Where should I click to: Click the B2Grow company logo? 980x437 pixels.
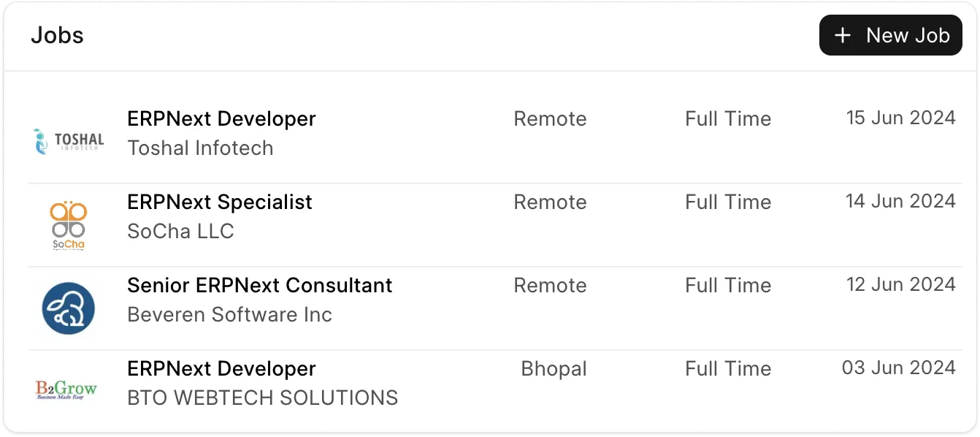[x=66, y=389]
